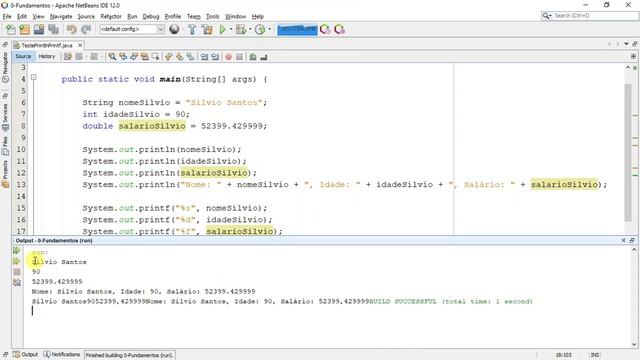
Task: Toggle Highlight Search in editor toolbar
Action: coord(144,57)
